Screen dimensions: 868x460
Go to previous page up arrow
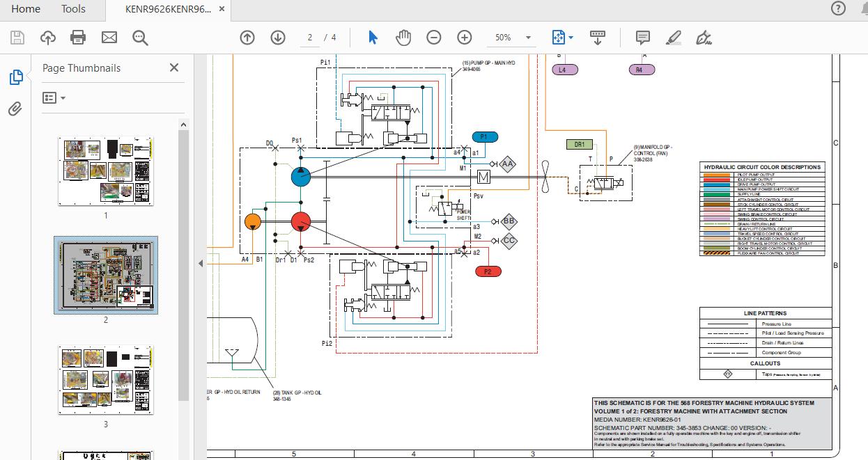pos(247,38)
